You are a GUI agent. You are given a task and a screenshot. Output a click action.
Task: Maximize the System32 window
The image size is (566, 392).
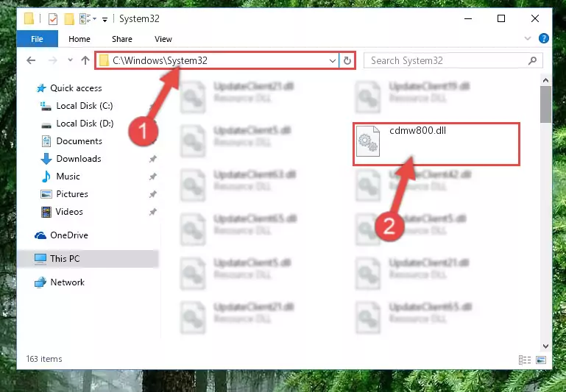pyautogui.click(x=501, y=18)
